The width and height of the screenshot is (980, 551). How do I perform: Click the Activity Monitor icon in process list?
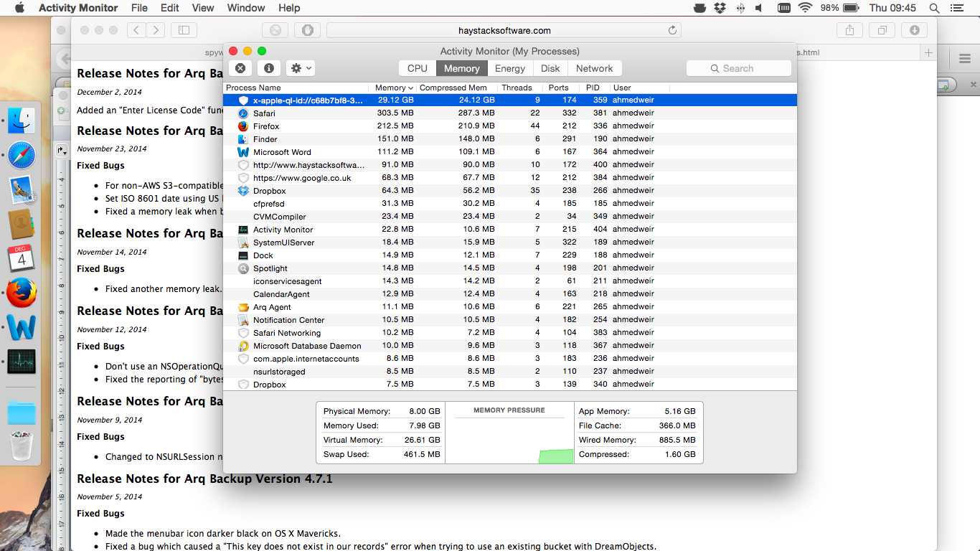(243, 230)
